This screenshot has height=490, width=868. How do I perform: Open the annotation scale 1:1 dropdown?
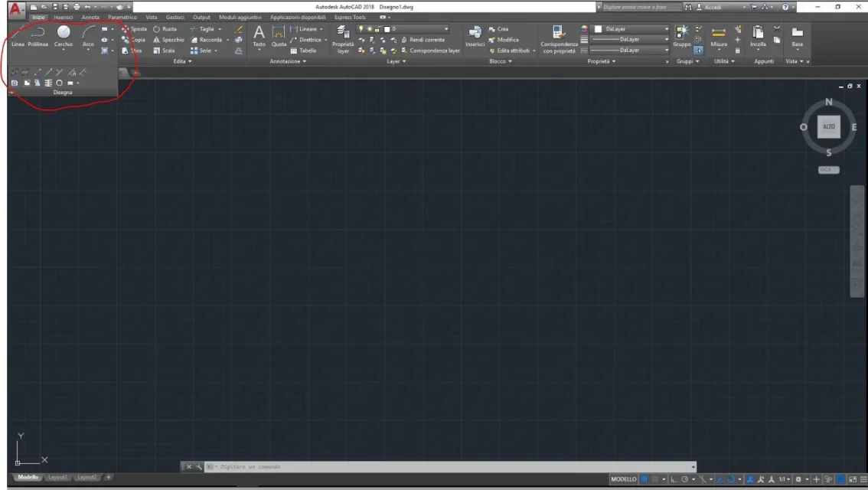pos(785,479)
